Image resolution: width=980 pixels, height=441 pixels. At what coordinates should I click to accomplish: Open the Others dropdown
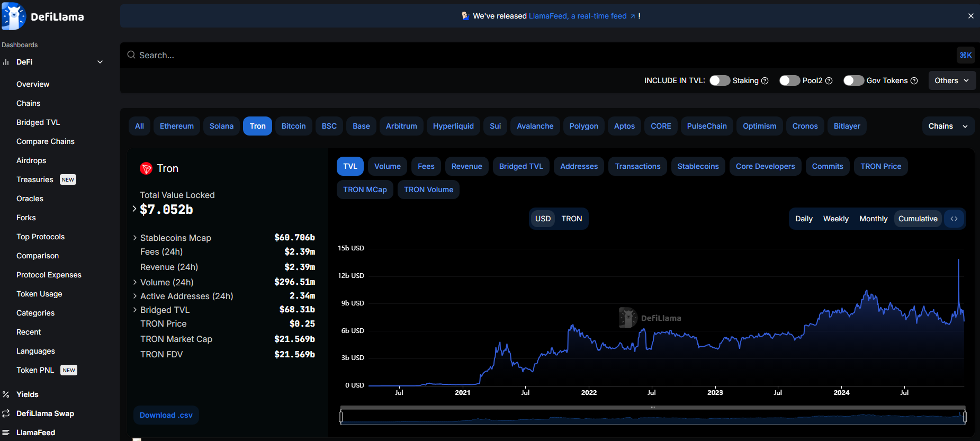coord(952,80)
